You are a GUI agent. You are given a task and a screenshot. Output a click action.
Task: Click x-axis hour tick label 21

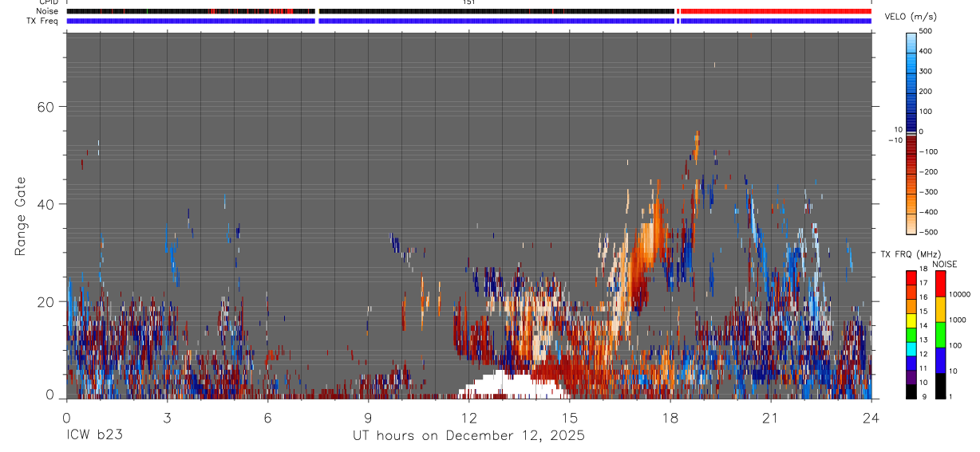(x=771, y=417)
